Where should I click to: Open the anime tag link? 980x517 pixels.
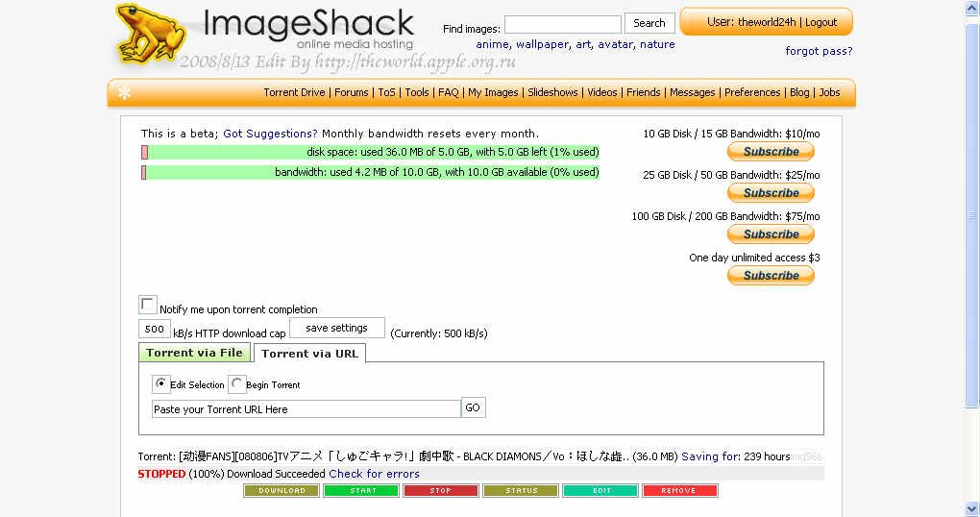[493, 44]
